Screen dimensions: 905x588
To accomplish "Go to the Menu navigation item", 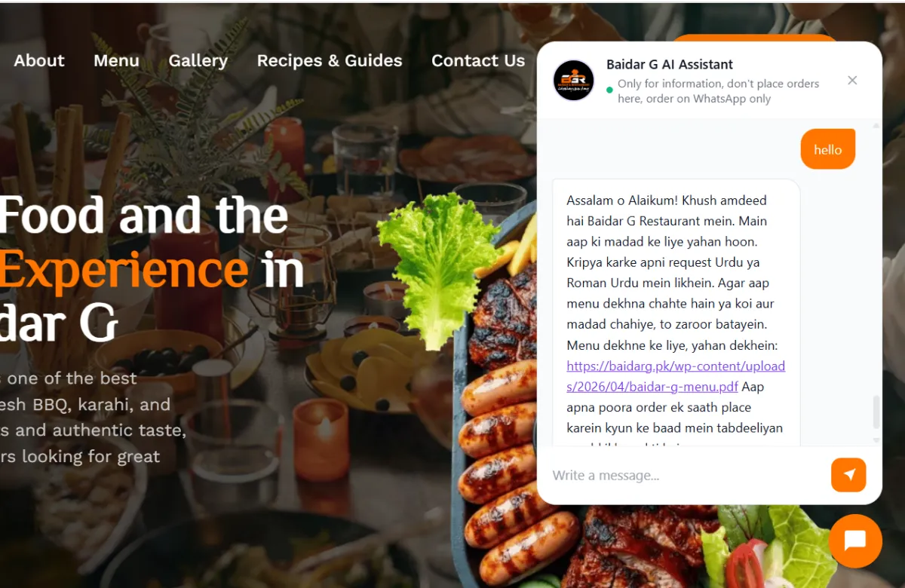I will click(116, 60).
